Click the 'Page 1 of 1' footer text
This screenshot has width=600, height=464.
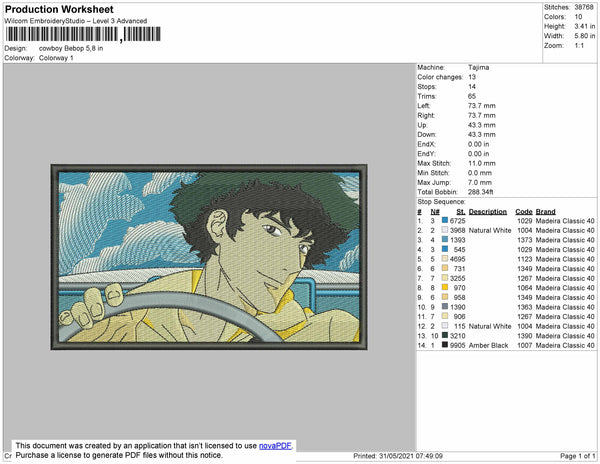click(x=577, y=456)
